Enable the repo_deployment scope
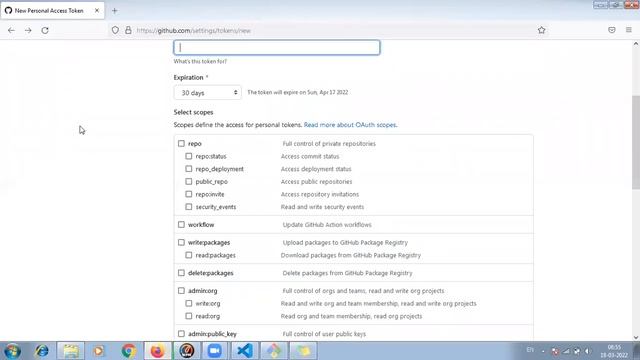The width and height of the screenshot is (640, 360). tap(189, 169)
